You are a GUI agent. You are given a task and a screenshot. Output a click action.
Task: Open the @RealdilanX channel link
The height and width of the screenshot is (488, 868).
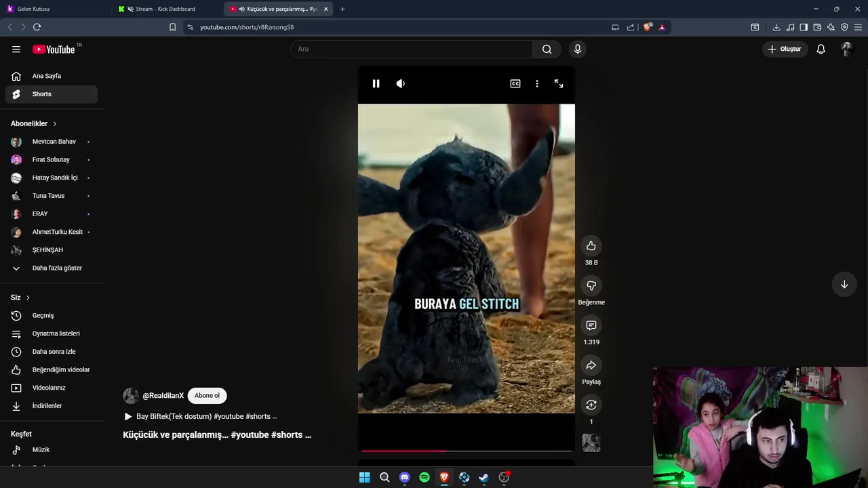[x=163, y=395]
